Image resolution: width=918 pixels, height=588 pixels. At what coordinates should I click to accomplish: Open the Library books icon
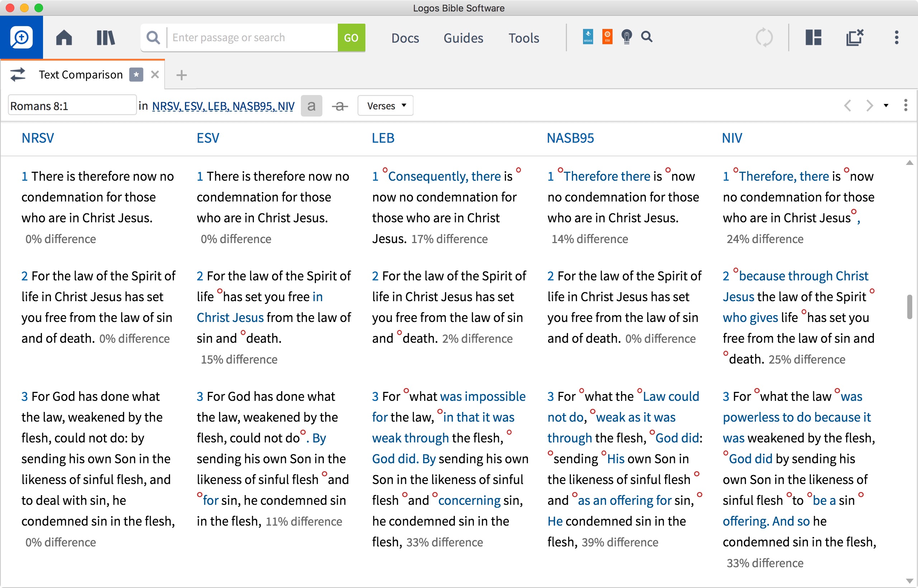pyautogui.click(x=105, y=37)
